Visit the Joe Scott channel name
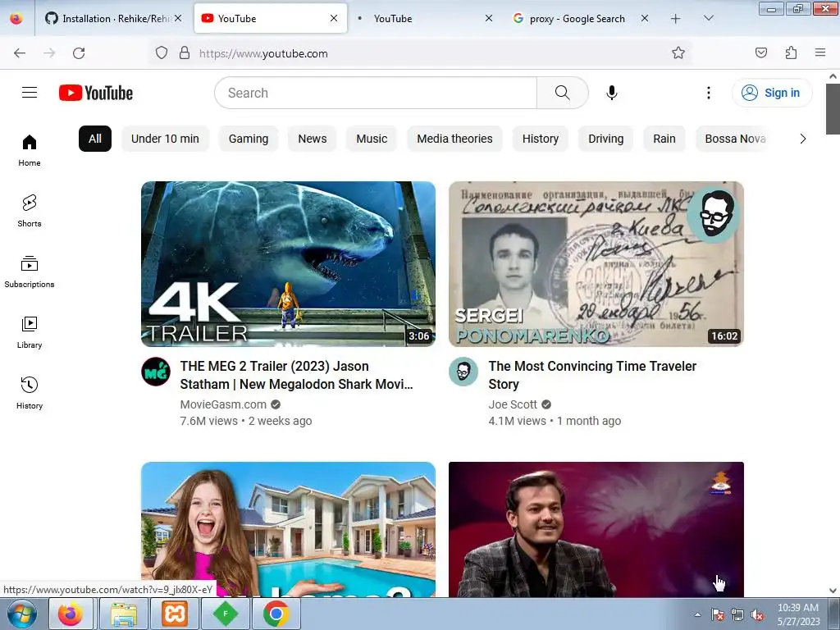 point(513,404)
